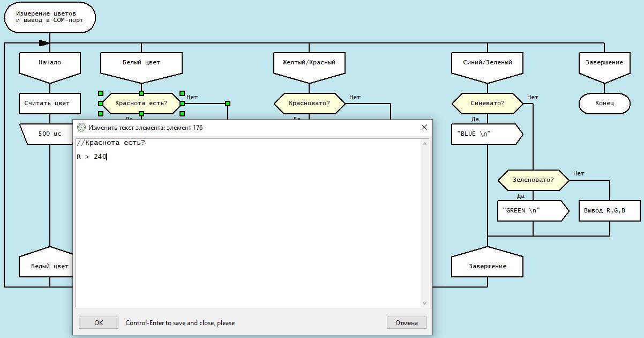The width and height of the screenshot is (644, 338).
Task: Click the Отмена cancel button
Action: point(406,322)
